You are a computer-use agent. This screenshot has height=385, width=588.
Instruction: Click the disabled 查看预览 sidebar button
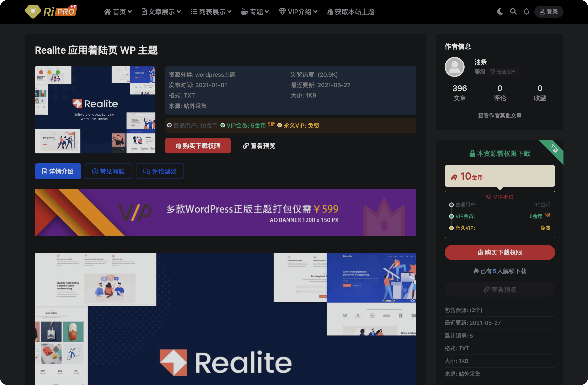(500, 290)
